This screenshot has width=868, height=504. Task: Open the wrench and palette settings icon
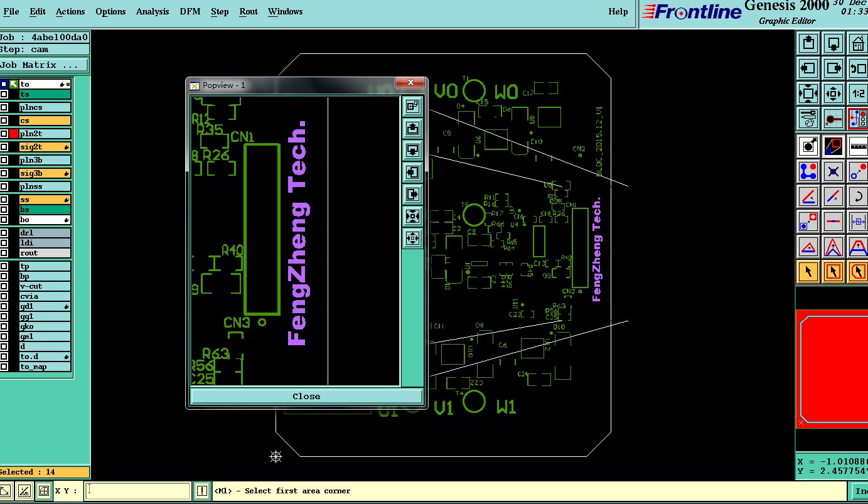point(808,119)
